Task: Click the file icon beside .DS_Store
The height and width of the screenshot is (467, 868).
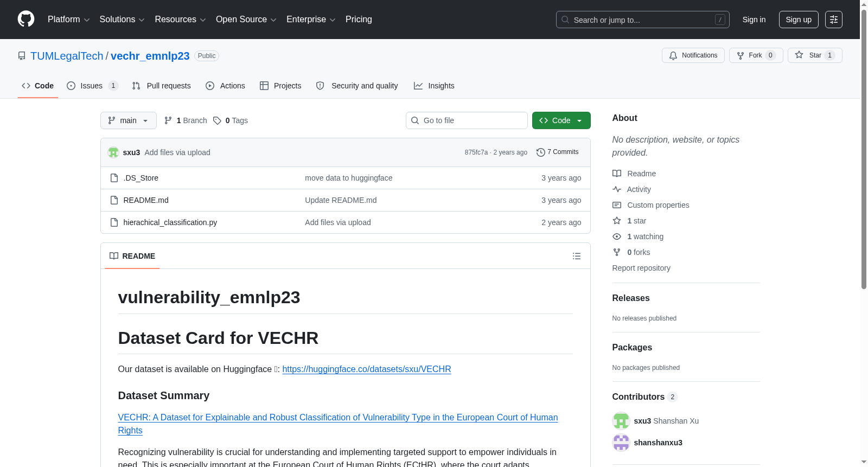Action: 114,178
